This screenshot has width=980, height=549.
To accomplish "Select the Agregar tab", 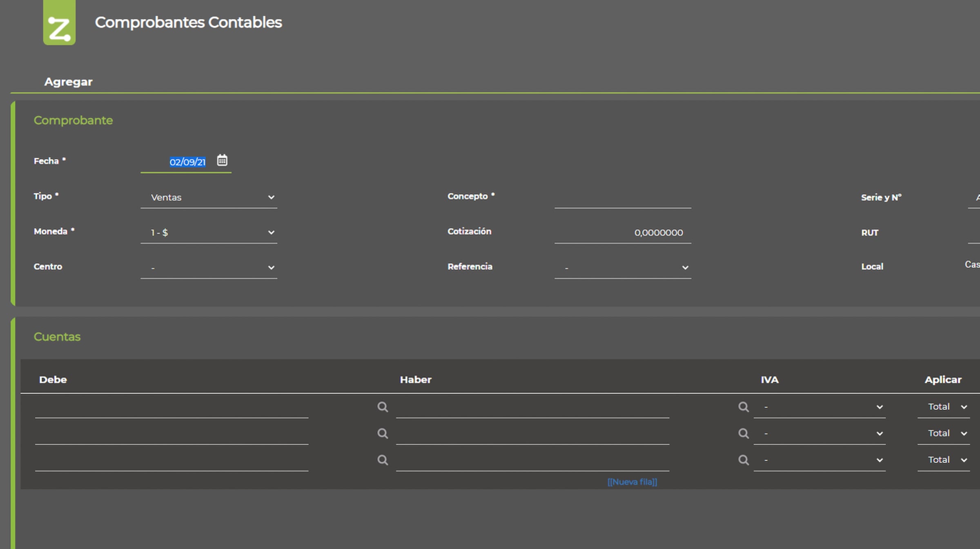I will point(68,82).
